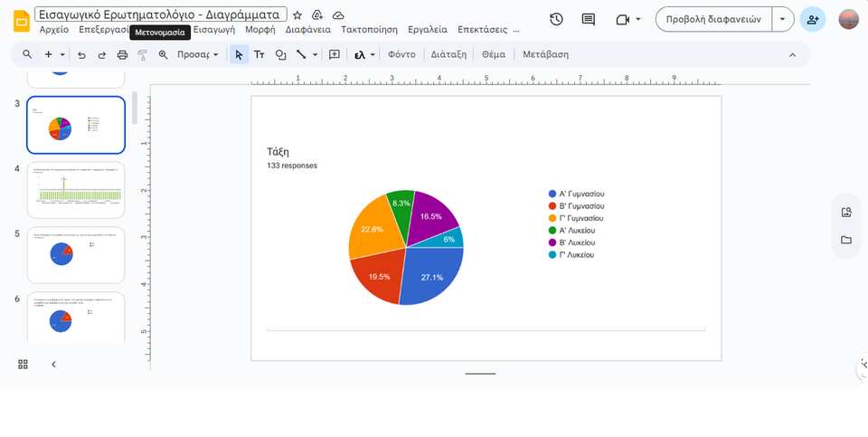Open the Google account avatar

coord(849,19)
